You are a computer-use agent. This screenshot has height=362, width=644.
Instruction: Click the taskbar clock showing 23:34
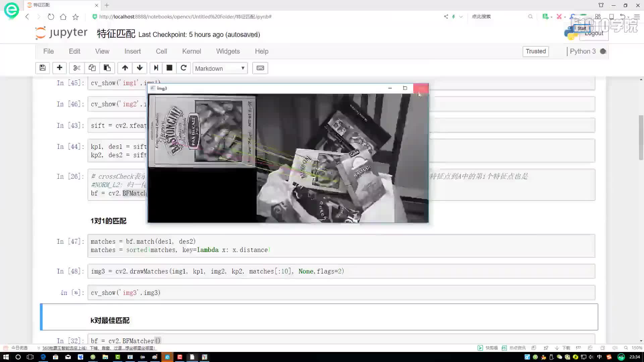[634, 357]
